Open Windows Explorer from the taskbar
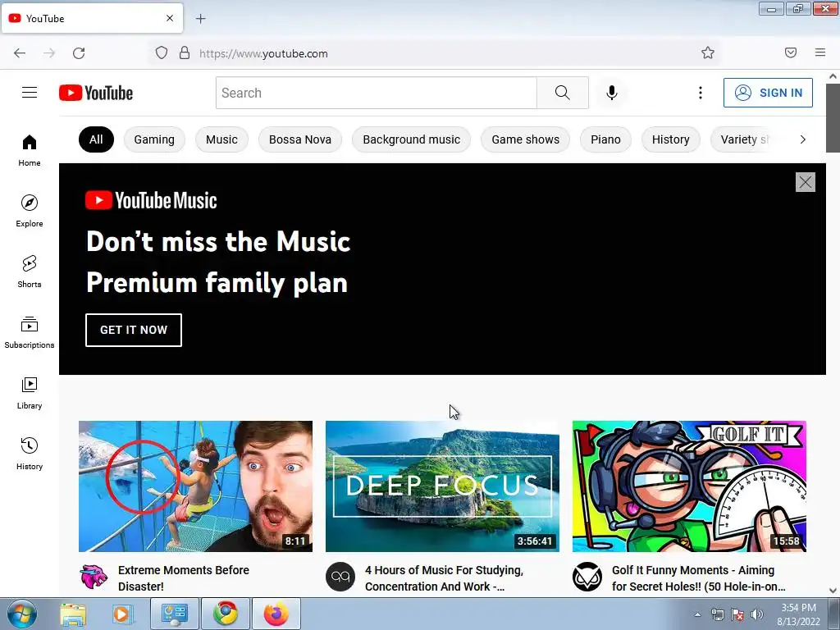 coord(73,614)
